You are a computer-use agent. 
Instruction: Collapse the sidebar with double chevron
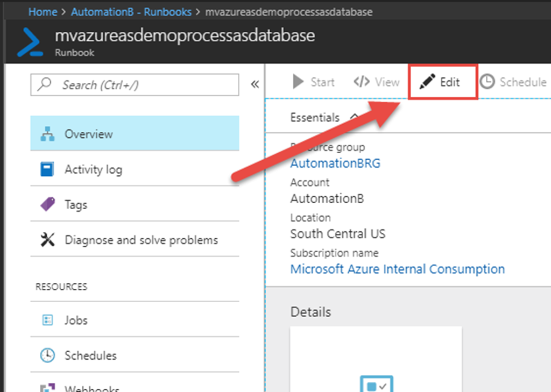click(x=255, y=84)
